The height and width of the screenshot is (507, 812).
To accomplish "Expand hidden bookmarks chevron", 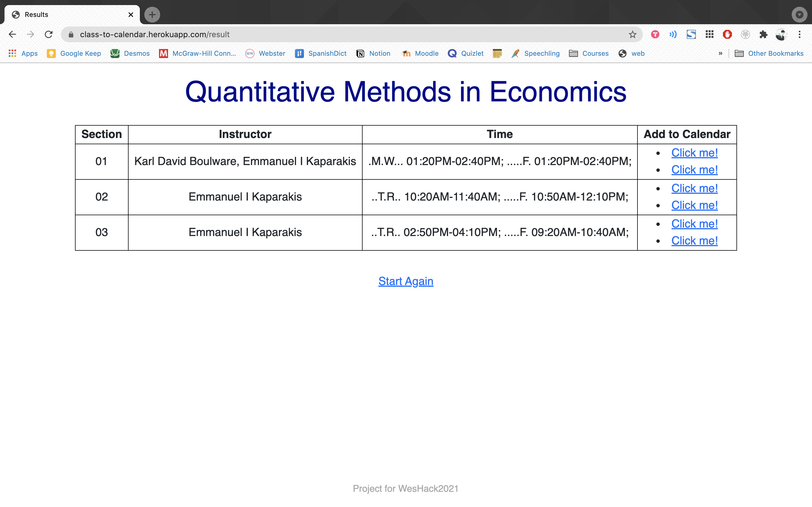I will (x=720, y=53).
